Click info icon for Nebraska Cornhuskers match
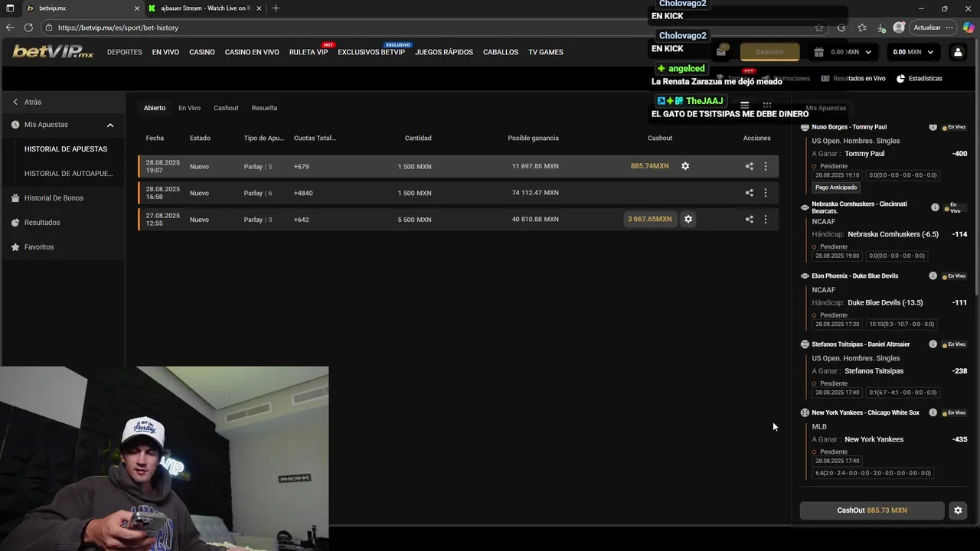Screen dimensions: 980x551 [935, 207]
